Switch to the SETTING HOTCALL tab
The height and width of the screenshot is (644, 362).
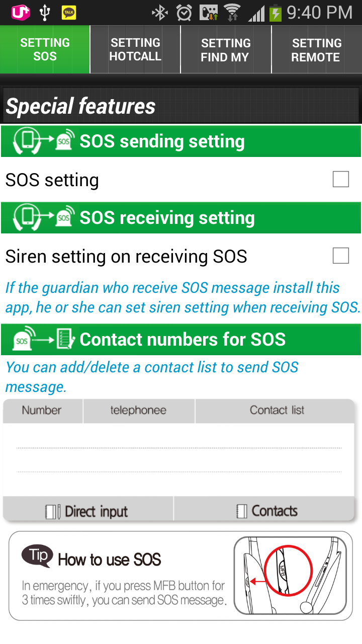coord(135,50)
